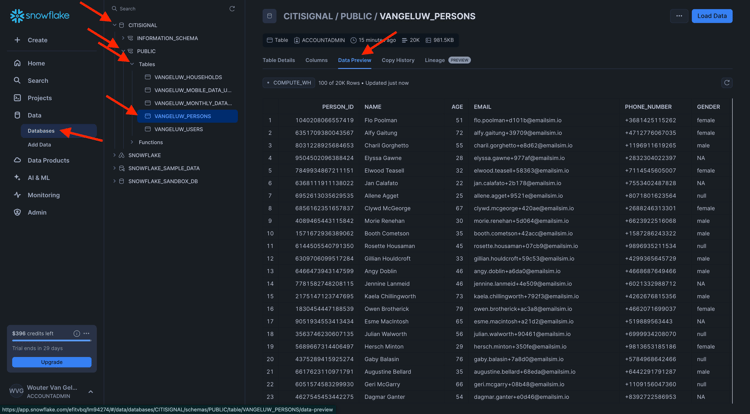
Task: Click the PHONE_NUMBER column header
Action: click(x=648, y=107)
